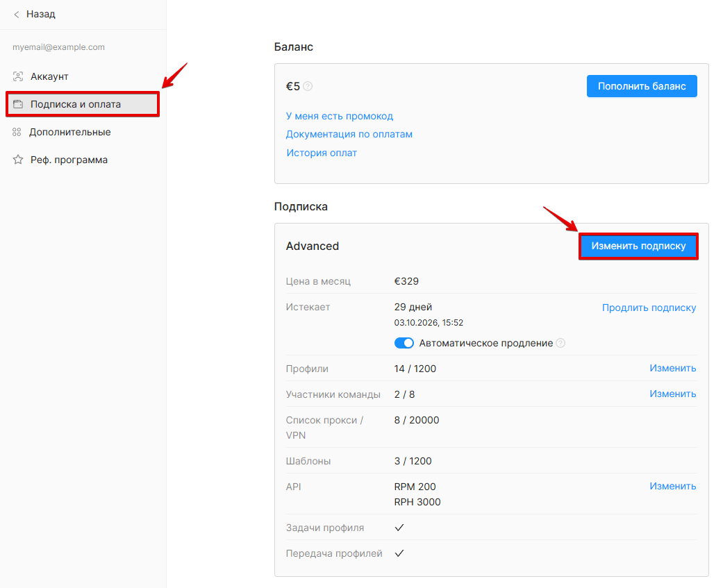Click the Пополнить баланс button
This screenshot has width=723, height=588.
(642, 86)
